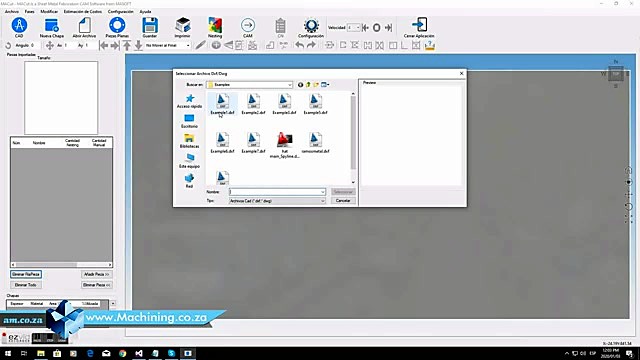Click the Guardar floppy disk icon
The width and height of the screenshot is (640, 360).
tap(150, 26)
